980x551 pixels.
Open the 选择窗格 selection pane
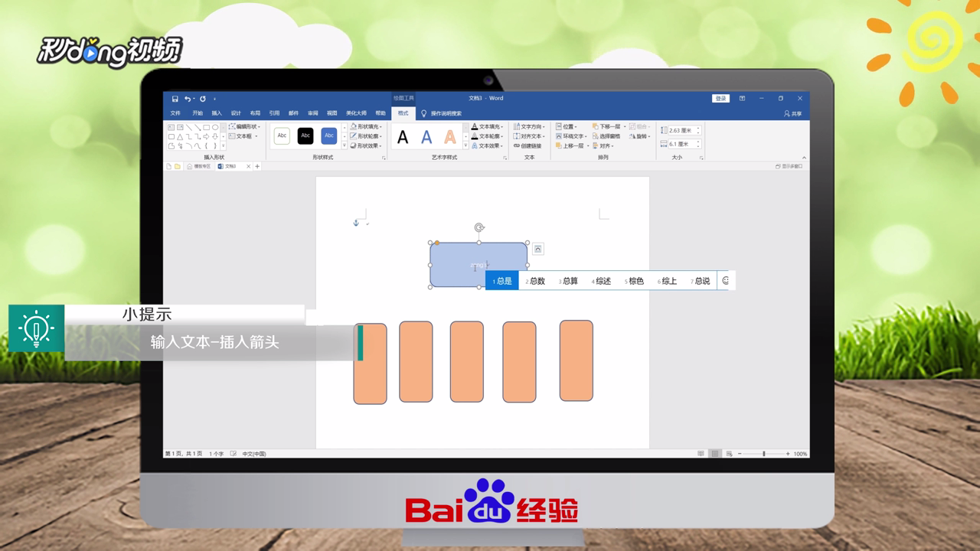point(606,136)
